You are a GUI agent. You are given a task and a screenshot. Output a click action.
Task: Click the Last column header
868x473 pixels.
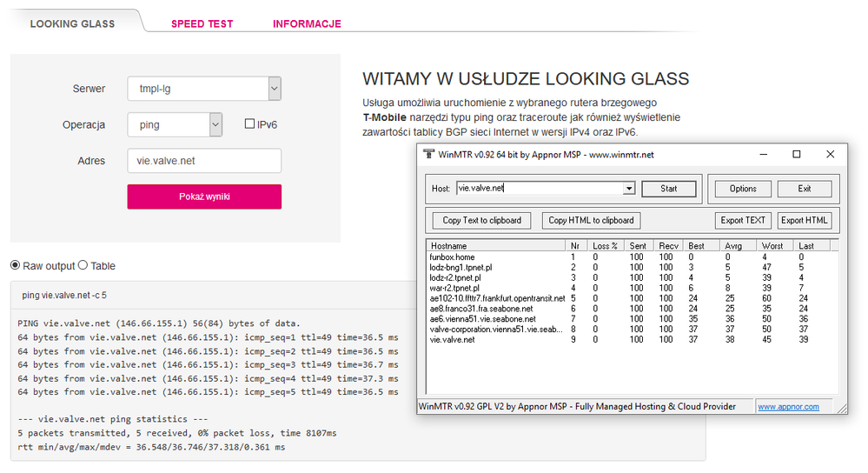pos(812,246)
